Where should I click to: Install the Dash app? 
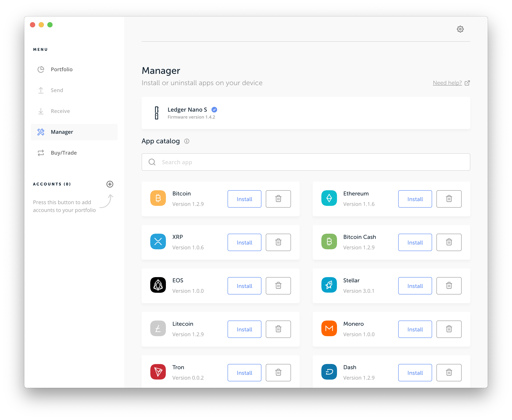pyautogui.click(x=415, y=373)
